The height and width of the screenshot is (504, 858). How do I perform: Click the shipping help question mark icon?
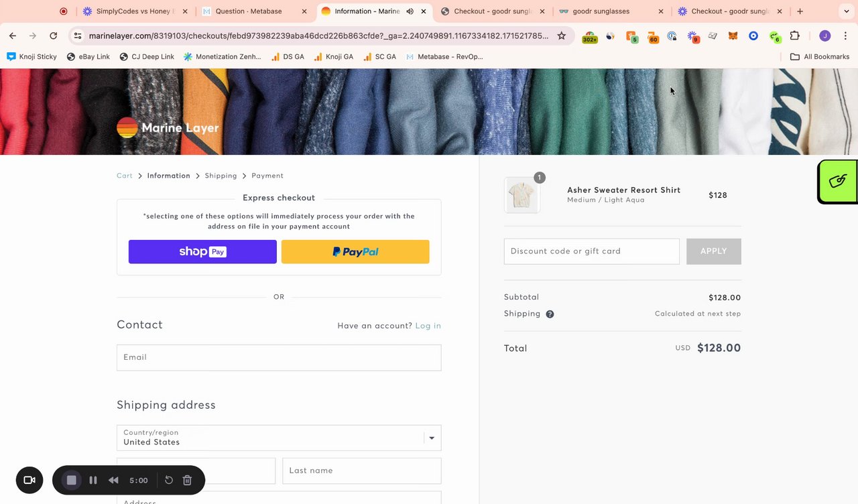tap(550, 314)
